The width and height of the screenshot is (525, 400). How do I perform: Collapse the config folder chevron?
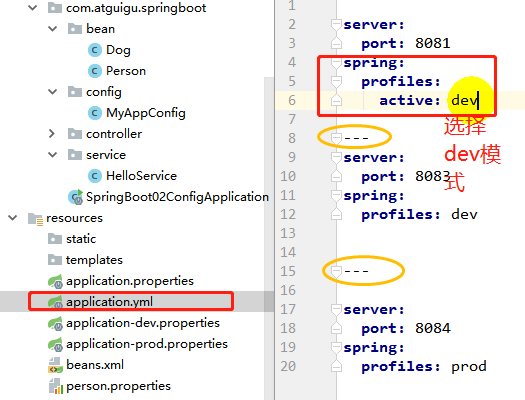53,92
